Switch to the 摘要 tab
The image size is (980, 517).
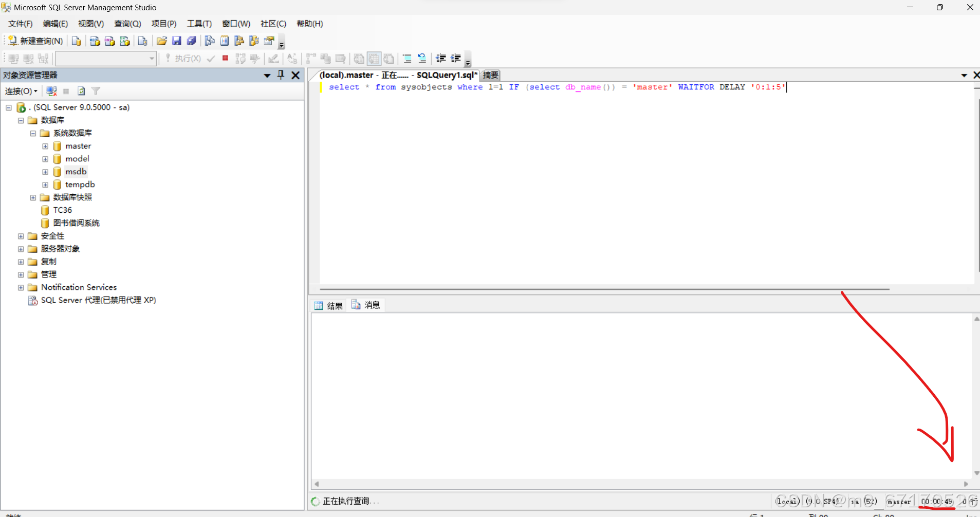(x=491, y=75)
